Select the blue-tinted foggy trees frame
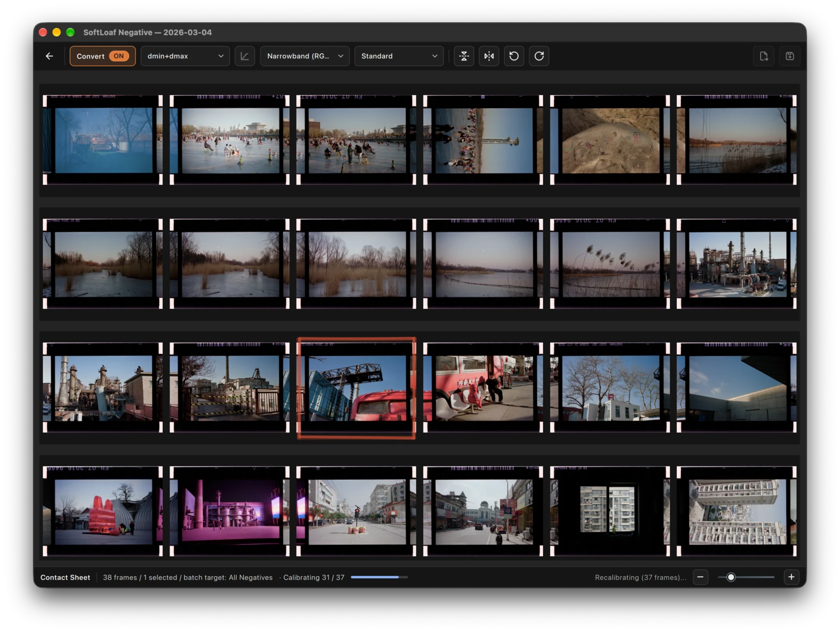Screen dimensions: 840x632 (103, 140)
